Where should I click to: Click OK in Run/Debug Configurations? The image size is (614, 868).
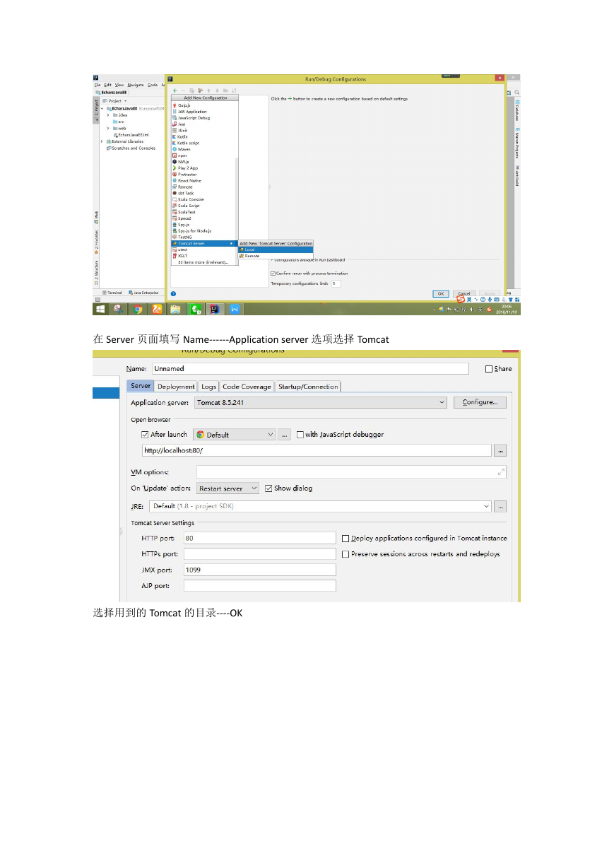pyautogui.click(x=441, y=293)
